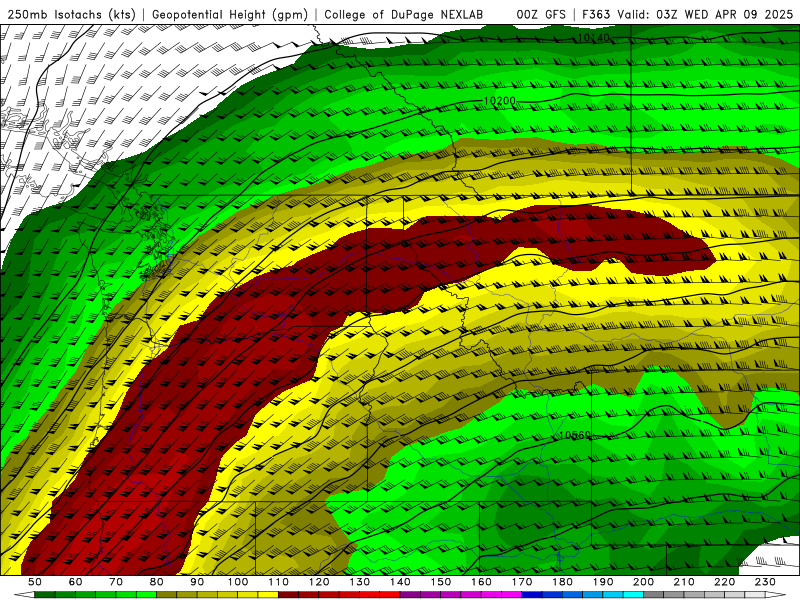This screenshot has height=600, width=800.
Task: Pick the bright red swatch below the 140 label
Action: (390, 594)
